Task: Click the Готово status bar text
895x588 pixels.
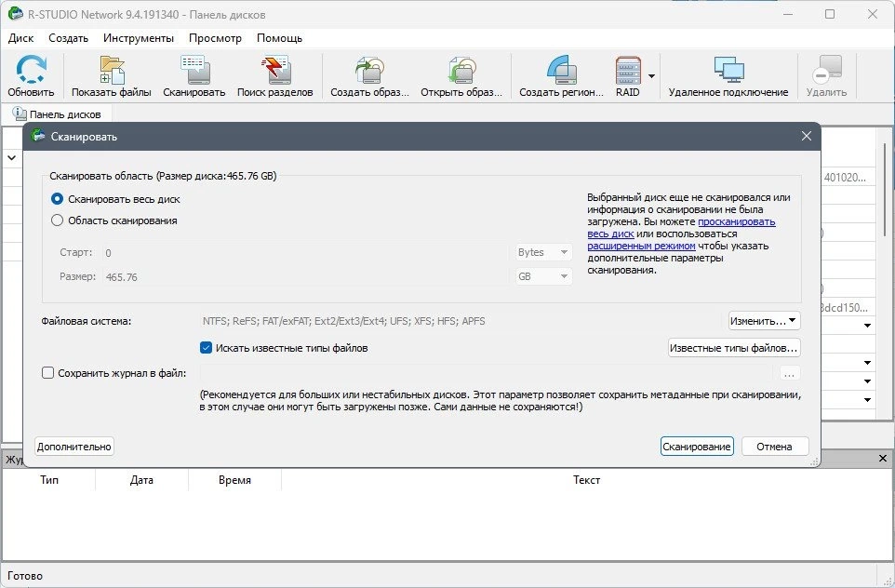Action: 25,576
